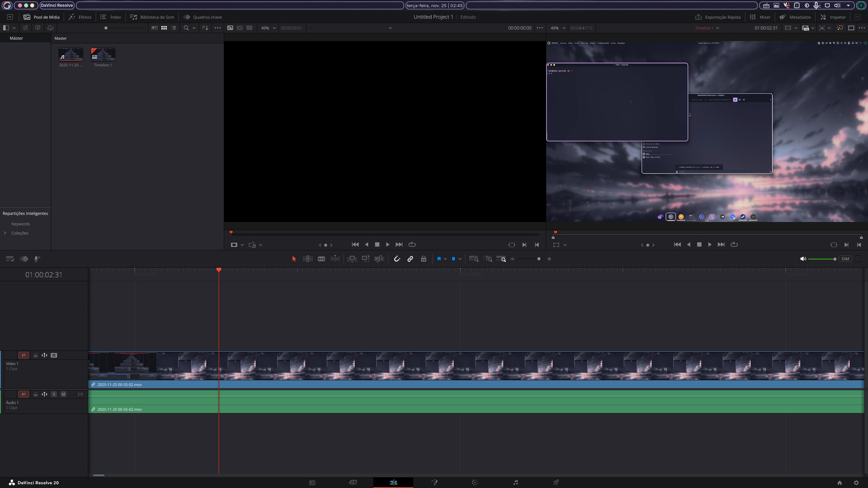Select the arrow Selection Mode tool
Screen dimensions: 868x488
(x=294, y=259)
